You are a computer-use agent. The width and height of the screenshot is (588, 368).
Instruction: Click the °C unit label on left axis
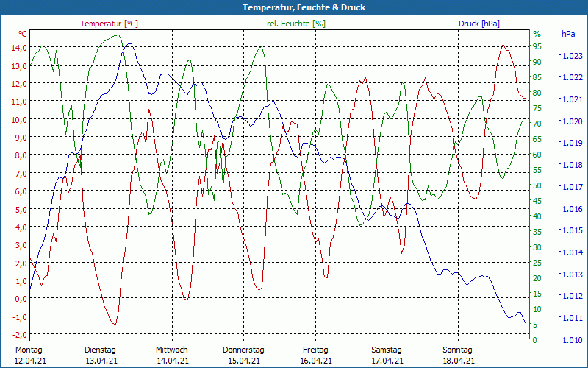23,34
